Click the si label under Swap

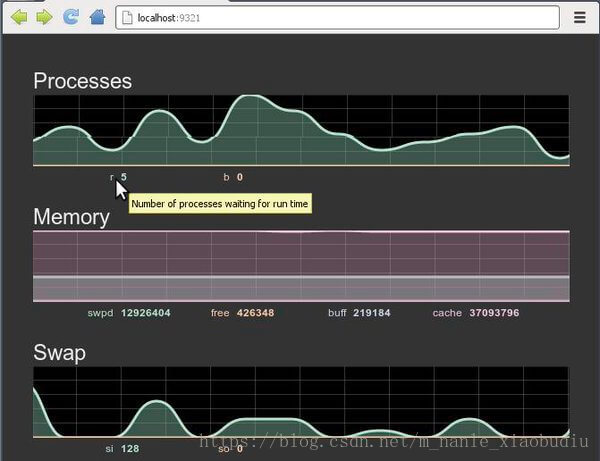click(x=109, y=448)
